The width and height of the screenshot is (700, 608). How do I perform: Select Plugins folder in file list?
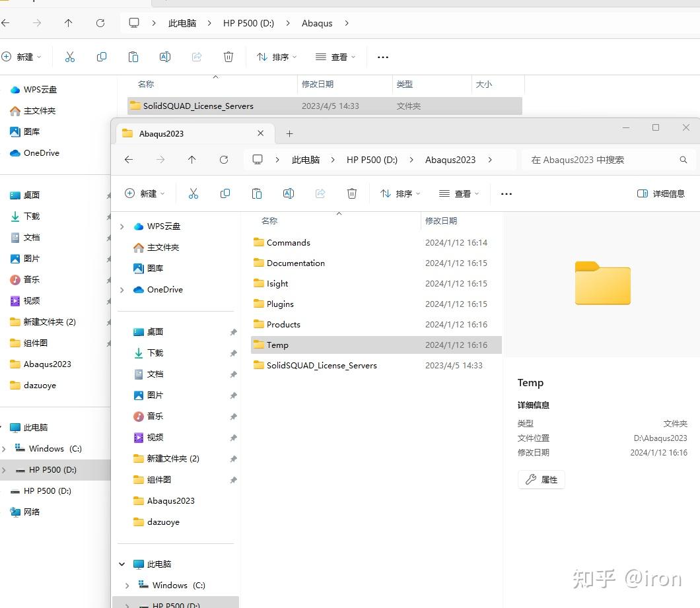click(376, 304)
